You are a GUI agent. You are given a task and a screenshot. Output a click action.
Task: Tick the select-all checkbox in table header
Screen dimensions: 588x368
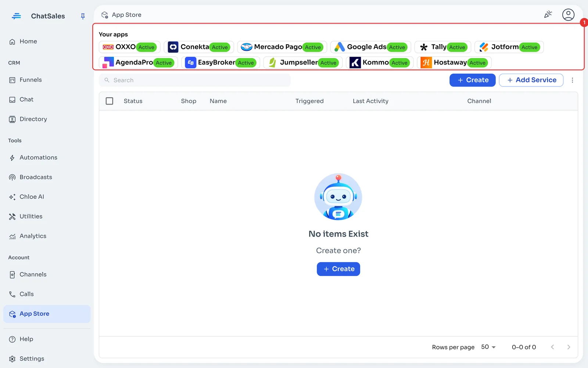pos(110,101)
